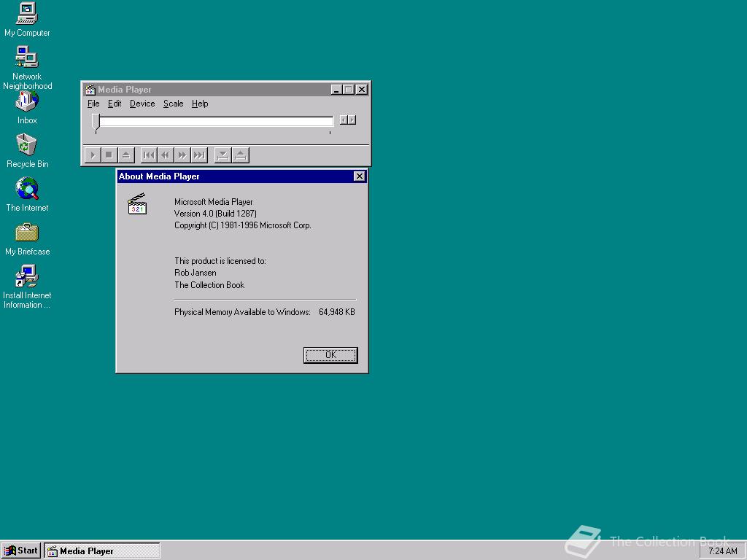Confirm the About dialog with OK

(x=330, y=355)
